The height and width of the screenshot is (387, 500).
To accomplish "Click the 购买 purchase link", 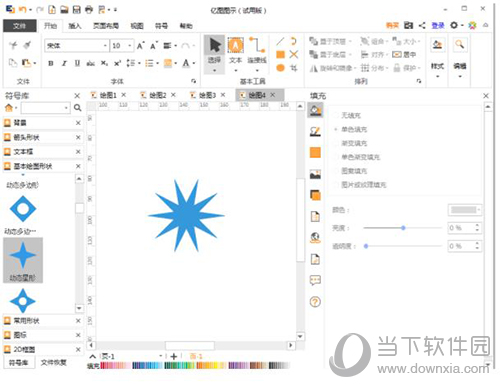I will (392, 25).
